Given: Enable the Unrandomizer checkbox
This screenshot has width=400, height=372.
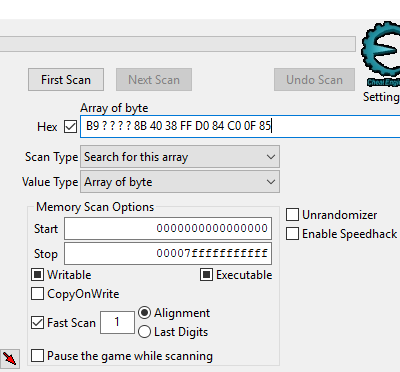Looking at the screenshot, I should coord(292,215).
